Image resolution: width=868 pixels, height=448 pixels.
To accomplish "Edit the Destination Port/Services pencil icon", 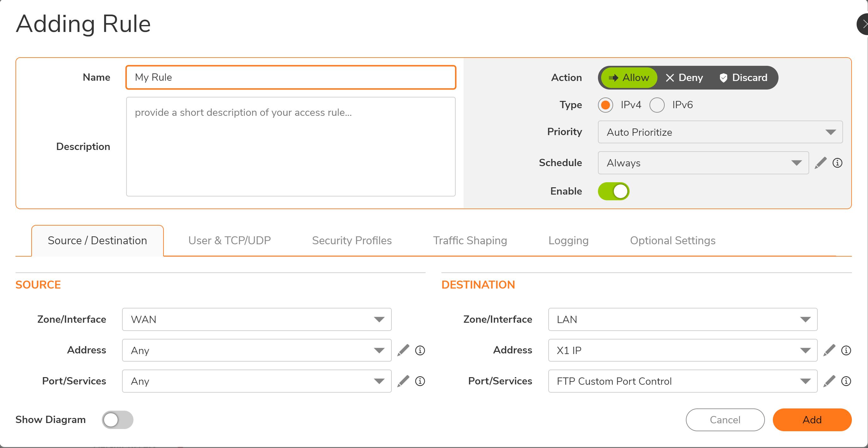I will click(x=829, y=381).
